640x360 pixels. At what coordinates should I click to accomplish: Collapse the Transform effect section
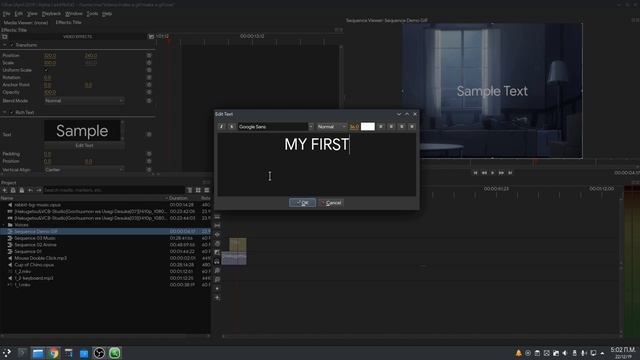coord(4,45)
